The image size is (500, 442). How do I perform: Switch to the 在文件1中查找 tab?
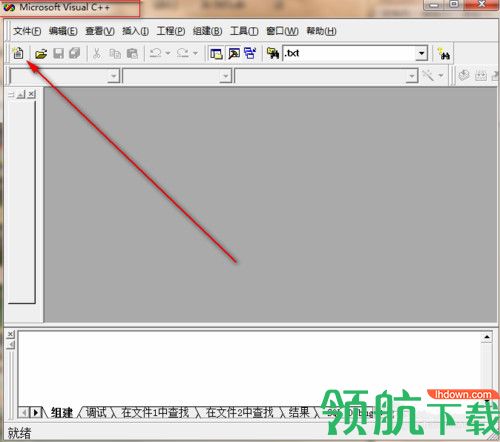pyautogui.click(x=155, y=413)
